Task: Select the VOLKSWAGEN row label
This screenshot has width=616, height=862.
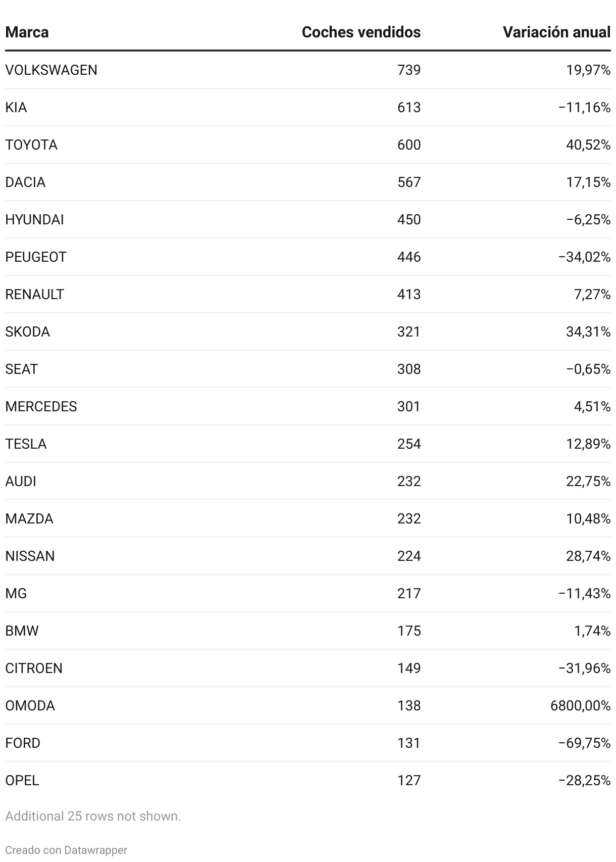Action: pyautogui.click(x=51, y=70)
